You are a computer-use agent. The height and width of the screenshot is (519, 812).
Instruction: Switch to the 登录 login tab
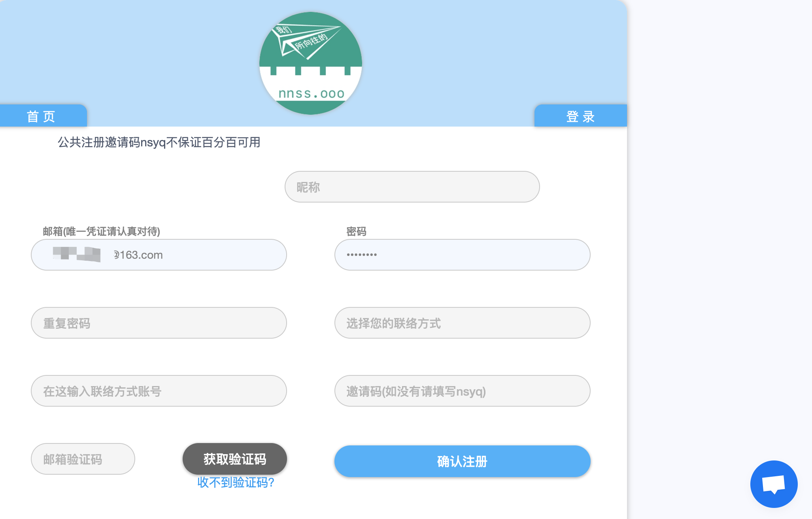(580, 116)
